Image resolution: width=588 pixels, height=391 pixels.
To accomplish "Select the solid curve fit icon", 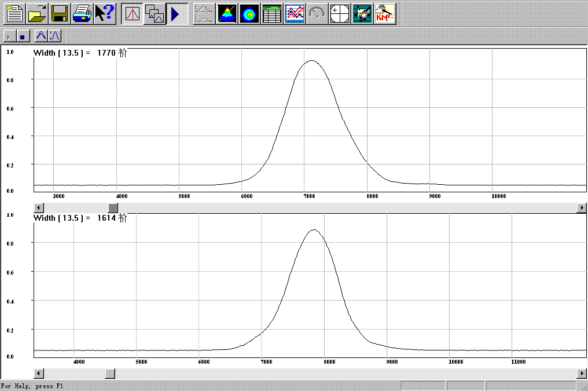I will pos(41,36).
